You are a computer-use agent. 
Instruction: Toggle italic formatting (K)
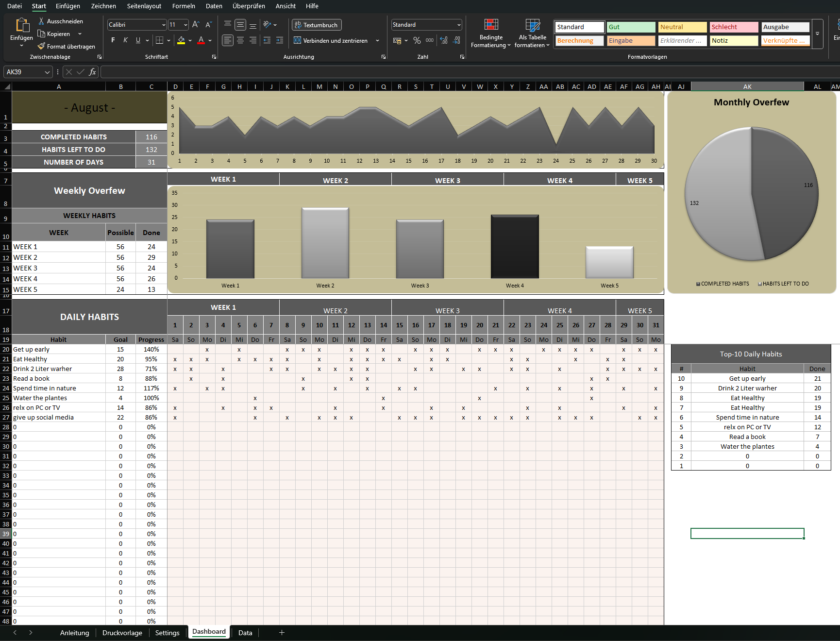pos(126,41)
